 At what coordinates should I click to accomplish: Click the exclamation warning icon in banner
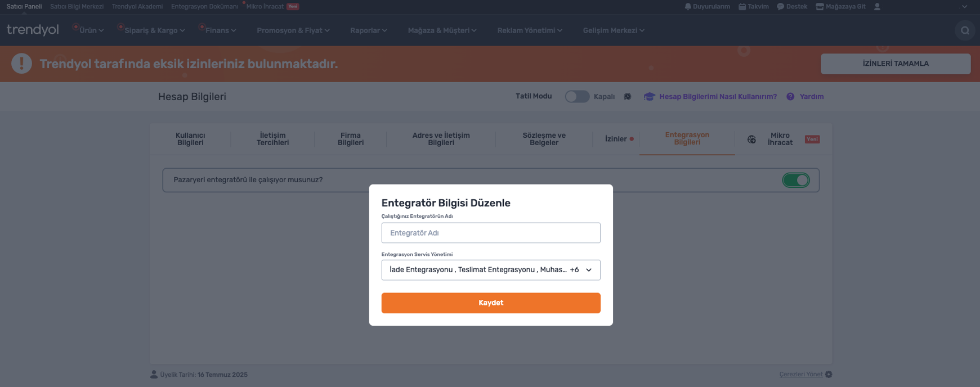[x=21, y=64]
